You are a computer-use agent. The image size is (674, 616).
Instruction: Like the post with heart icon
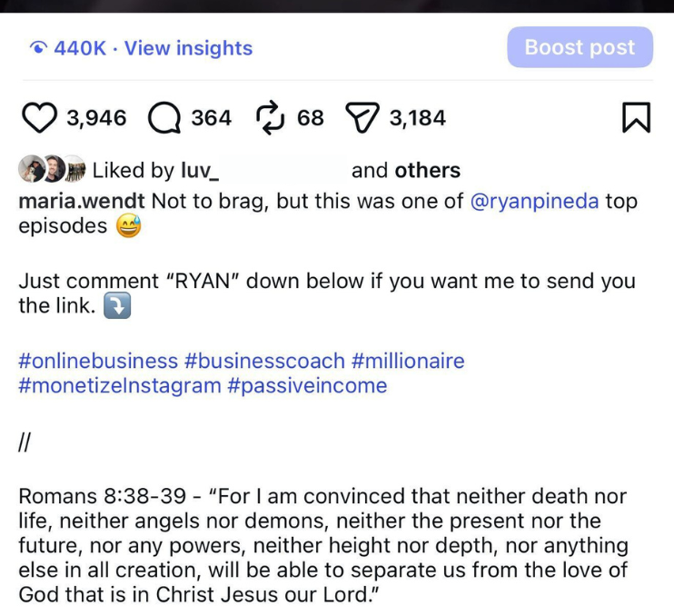pos(39,118)
